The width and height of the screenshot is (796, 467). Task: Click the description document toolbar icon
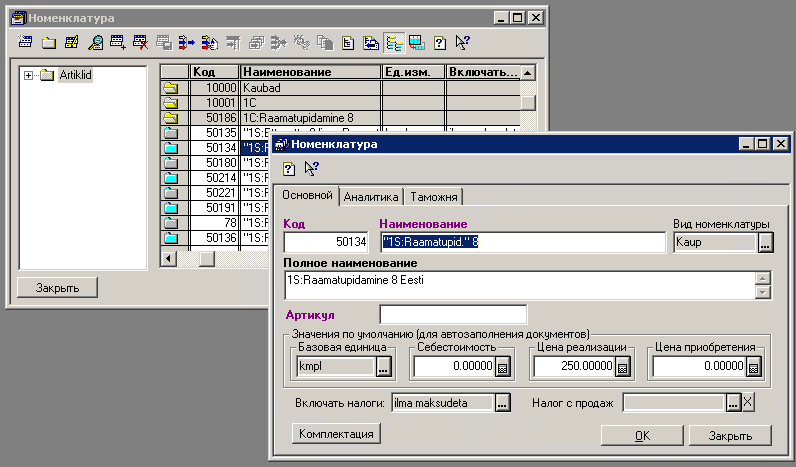(x=348, y=43)
